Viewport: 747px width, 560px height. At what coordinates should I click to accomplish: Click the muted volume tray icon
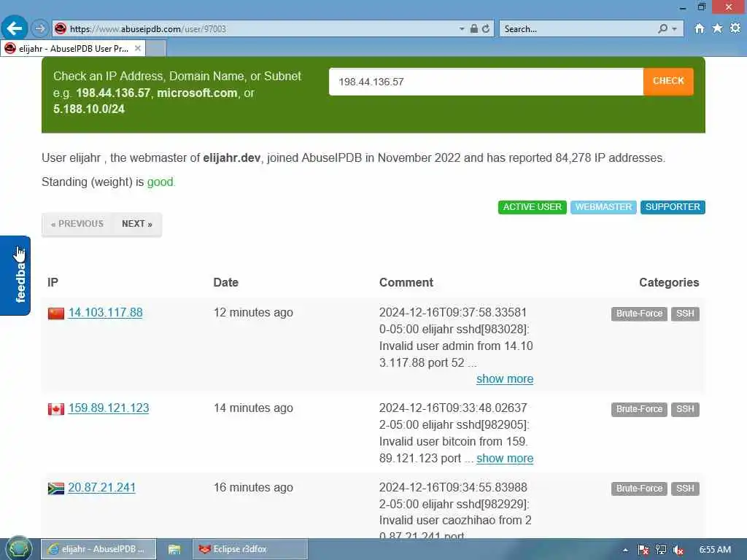[678, 550]
